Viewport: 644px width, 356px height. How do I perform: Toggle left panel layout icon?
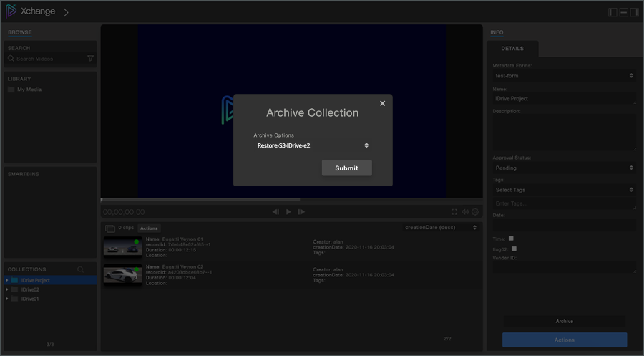click(x=613, y=12)
